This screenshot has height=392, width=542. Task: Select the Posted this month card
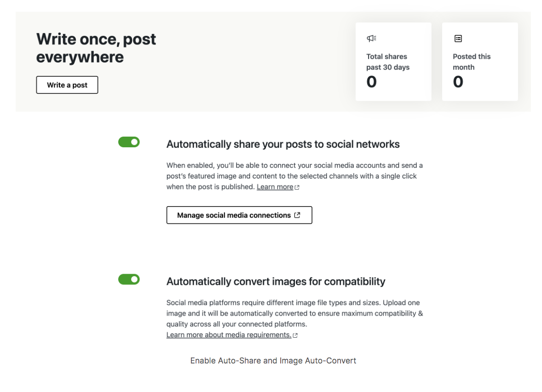(479, 61)
